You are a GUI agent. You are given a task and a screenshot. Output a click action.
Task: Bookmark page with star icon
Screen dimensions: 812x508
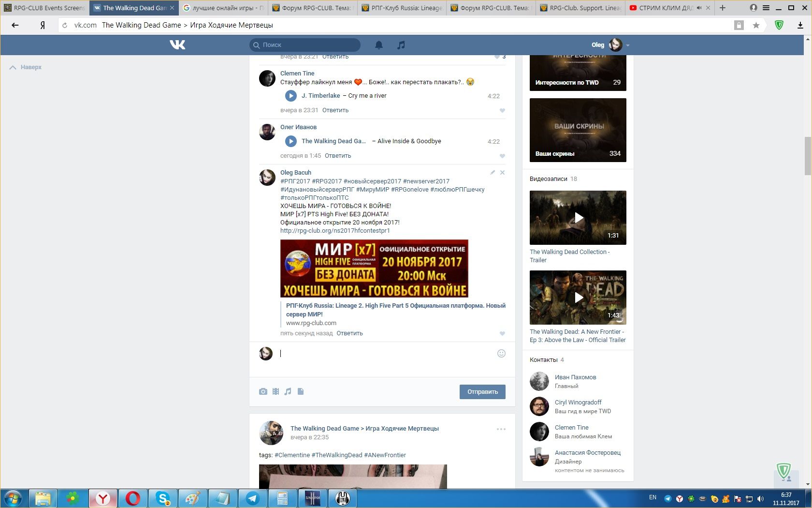click(756, 25)
